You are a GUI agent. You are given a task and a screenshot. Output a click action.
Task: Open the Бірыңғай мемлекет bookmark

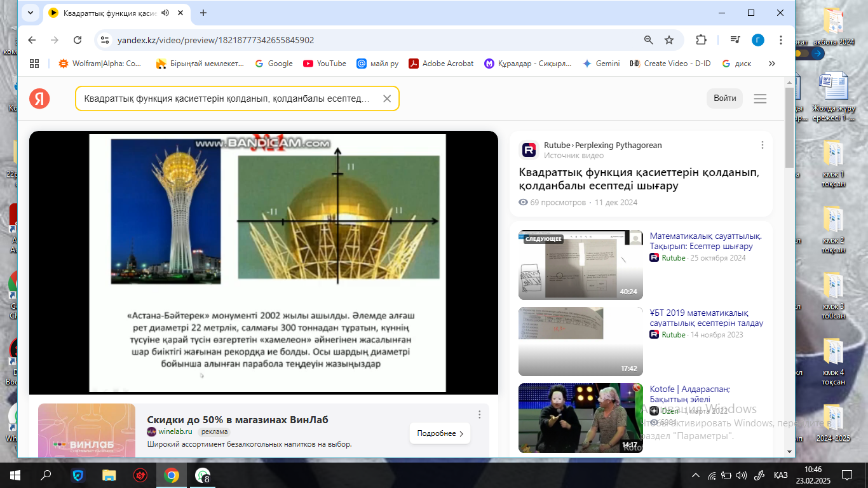(x=200, y=64)
